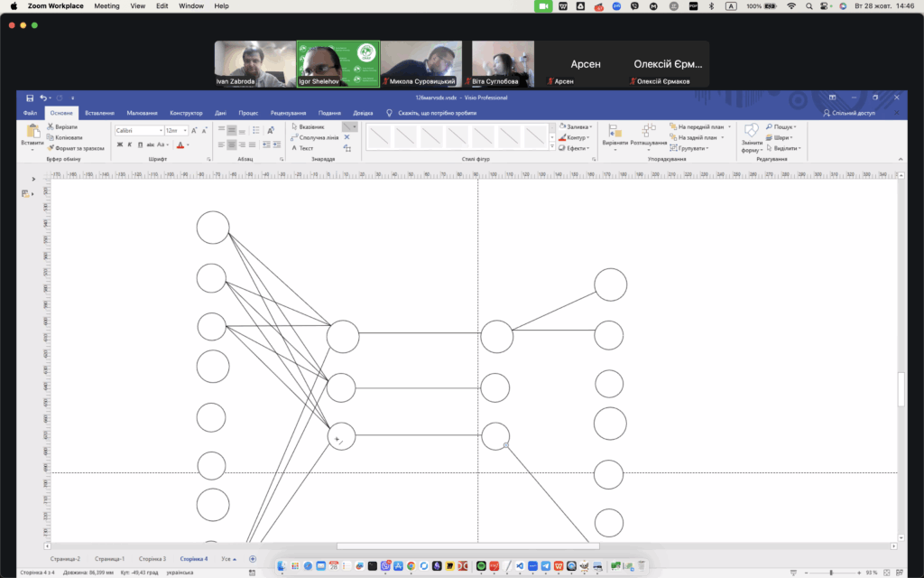Add a new page with plus icon
This screenshot has width=924, height=578.
252,559
